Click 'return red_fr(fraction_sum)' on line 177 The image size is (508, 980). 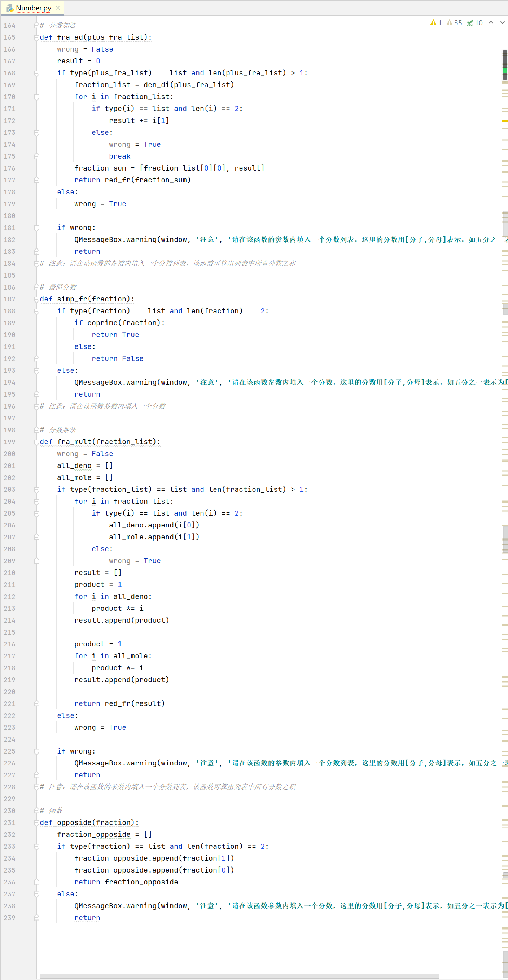click(132, 180)
